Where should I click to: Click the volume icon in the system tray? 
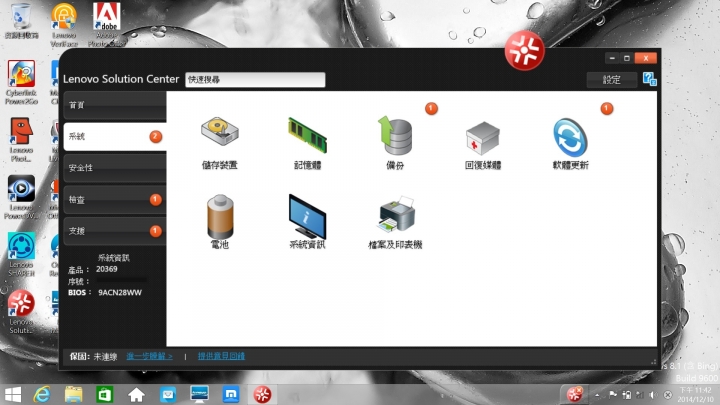[x=653, y=395]
